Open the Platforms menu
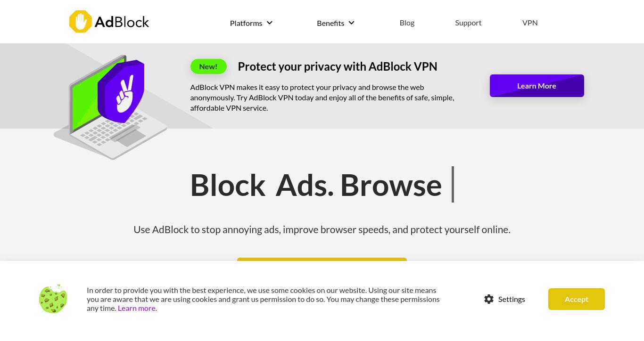The height and width of the screenshot is (341, 644). 251,23
